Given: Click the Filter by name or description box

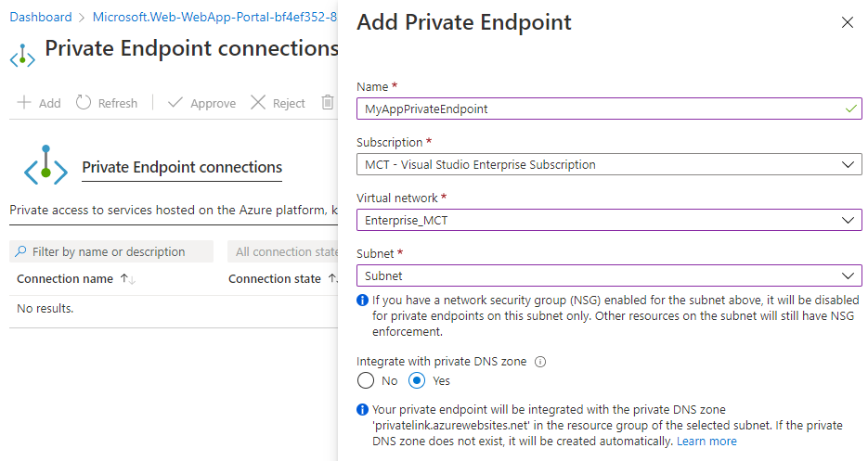Looking at the screenshot, I should [x=111, y=251].
